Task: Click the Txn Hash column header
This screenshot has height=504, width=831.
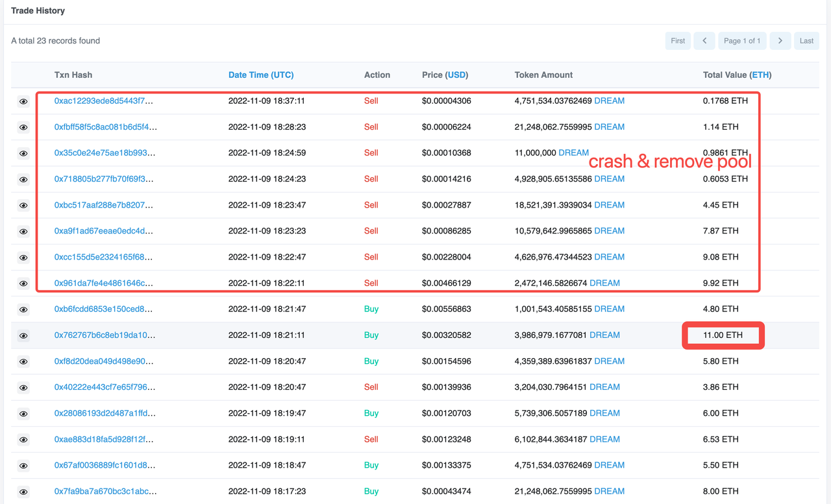Action: [x=73, y=75]
